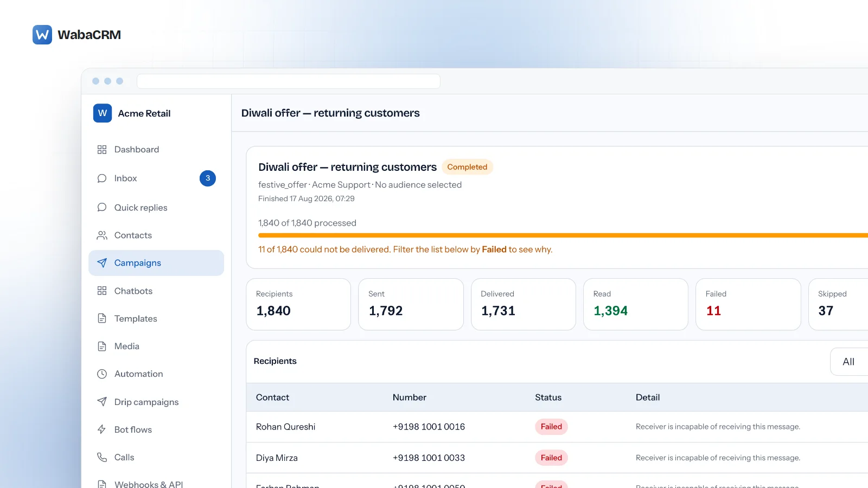This screenshot has width=868, height=488.
Task: Click 'Finished 17 Aug 2026, 07:29' text
Action: (x=306, y=198)
